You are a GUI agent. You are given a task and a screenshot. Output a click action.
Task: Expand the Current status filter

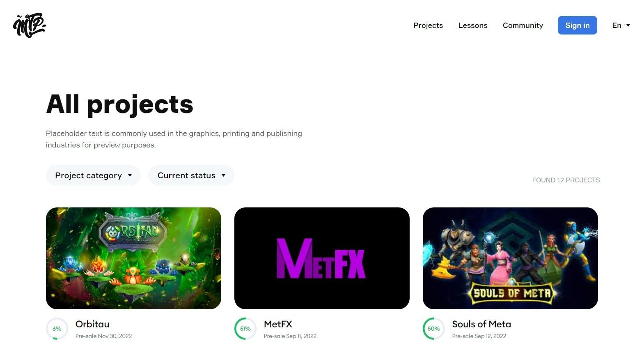pyautogui.click(x=191, y=175)
